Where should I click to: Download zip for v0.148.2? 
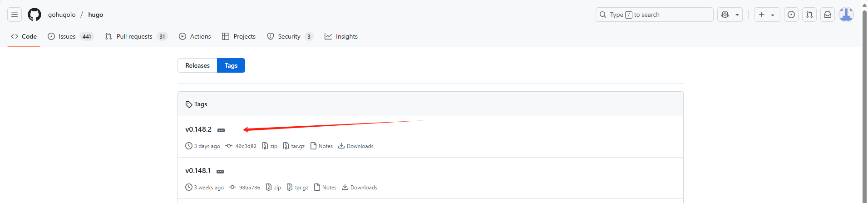point(270,146)
